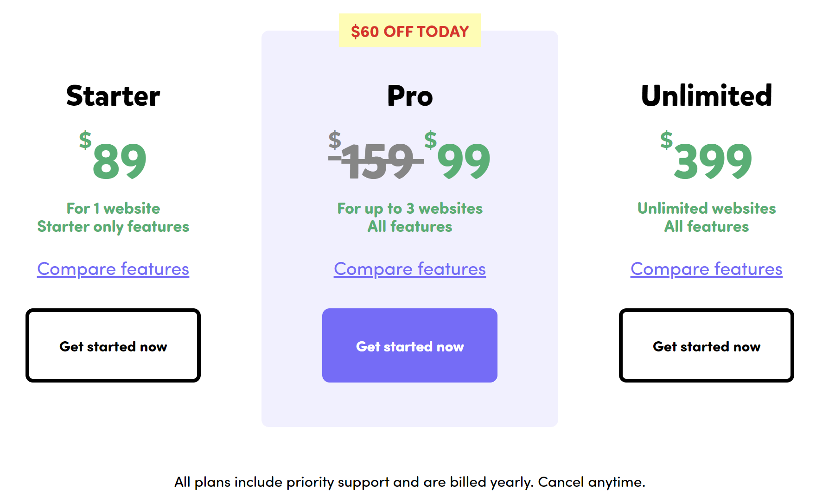Image resolution: width=816 pixels, height=504 pixels.
Task: Click Get started now for the Starter plan
Action: 113,345
